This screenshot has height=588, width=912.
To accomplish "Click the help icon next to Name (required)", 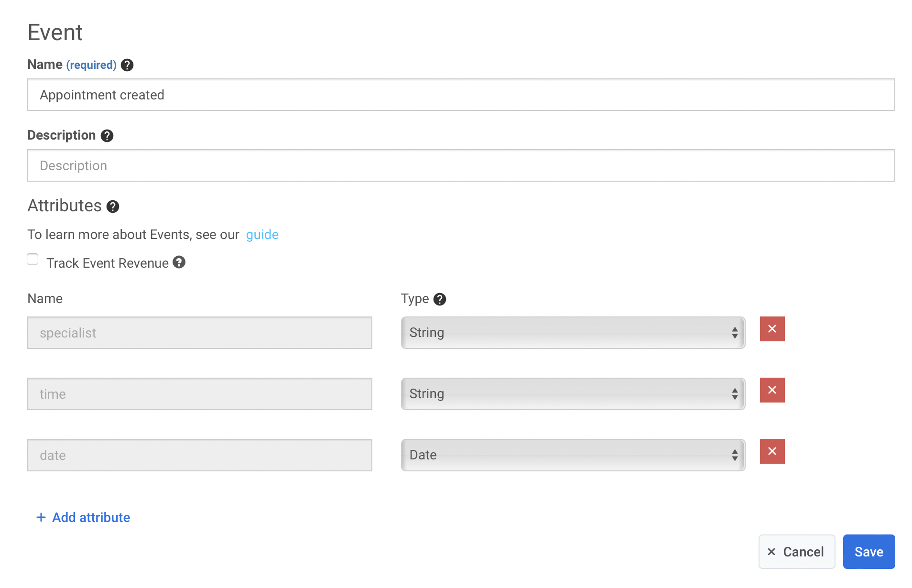I will (x=127, y=65).
